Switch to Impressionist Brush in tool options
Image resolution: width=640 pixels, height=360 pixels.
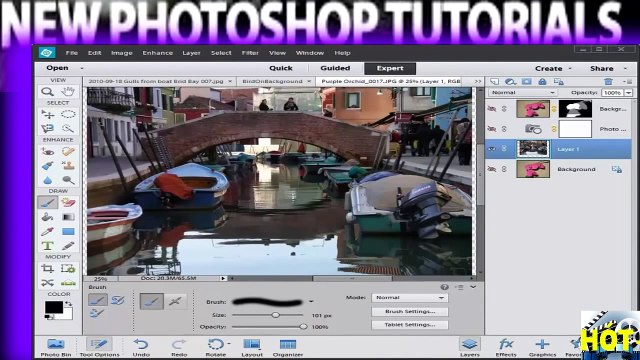click(x=118, y=300)
